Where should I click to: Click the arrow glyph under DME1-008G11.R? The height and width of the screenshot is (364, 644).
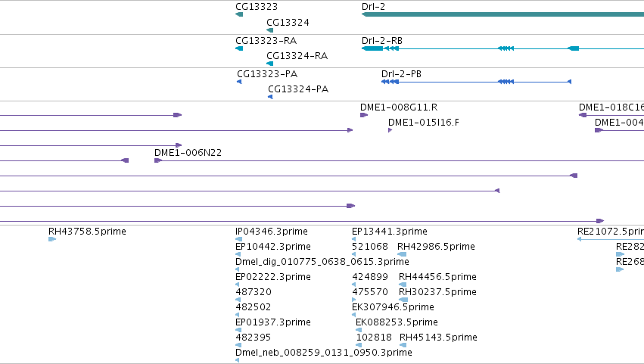pyautogui.click(x=364, y=115)
